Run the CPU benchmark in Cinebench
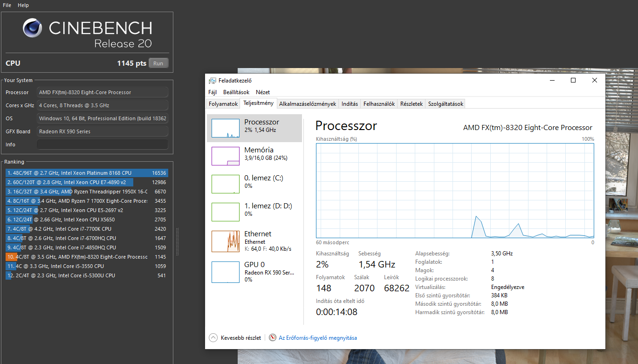This screenshot has width=638, height=364. pyautogui.click(x=158, y=63)
